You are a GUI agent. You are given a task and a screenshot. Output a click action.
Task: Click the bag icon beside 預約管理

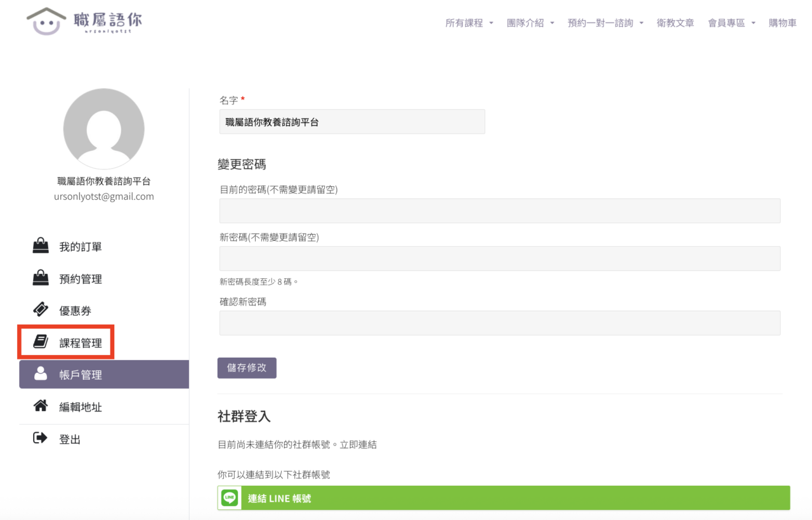coord(41,278)
